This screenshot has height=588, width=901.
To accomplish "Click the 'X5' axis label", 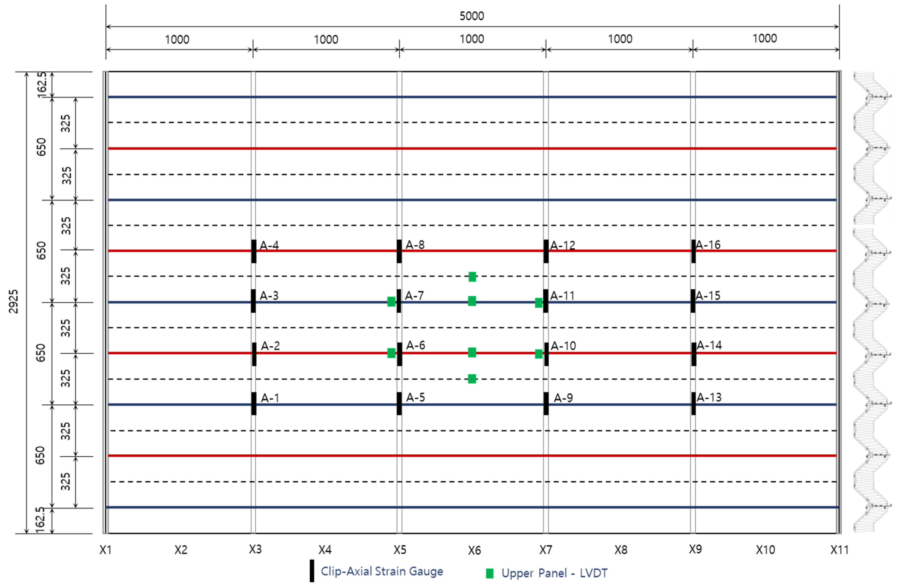I will coord(400,550).
